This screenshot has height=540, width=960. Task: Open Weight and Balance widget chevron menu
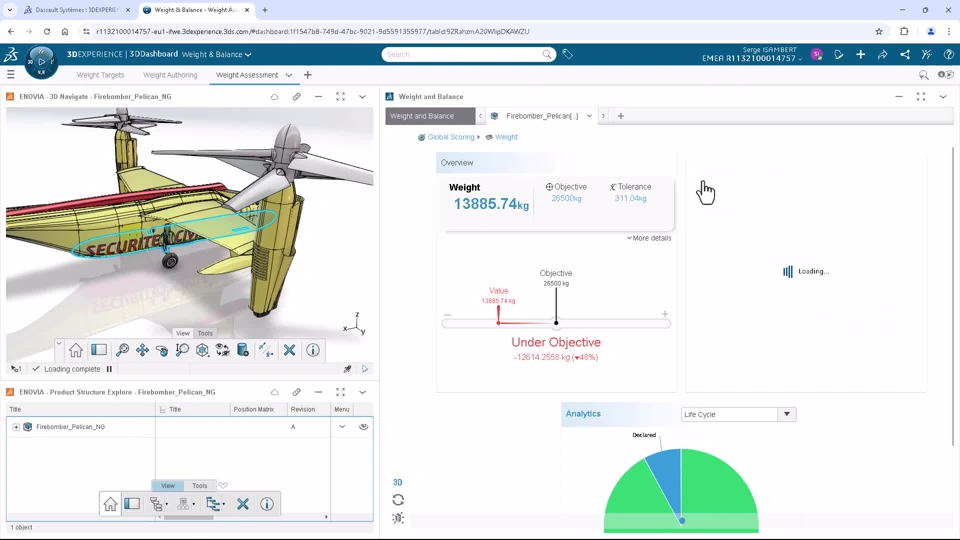[943, 97]
